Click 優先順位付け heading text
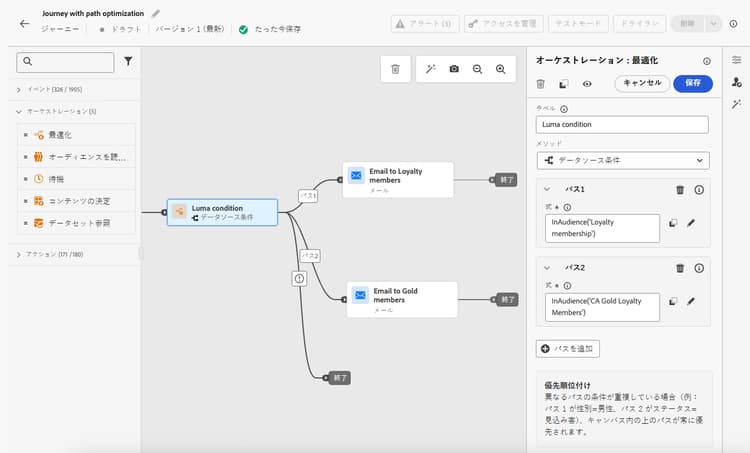Image resolution: width=750 pixels, height=453 pixels. (567, 385)
